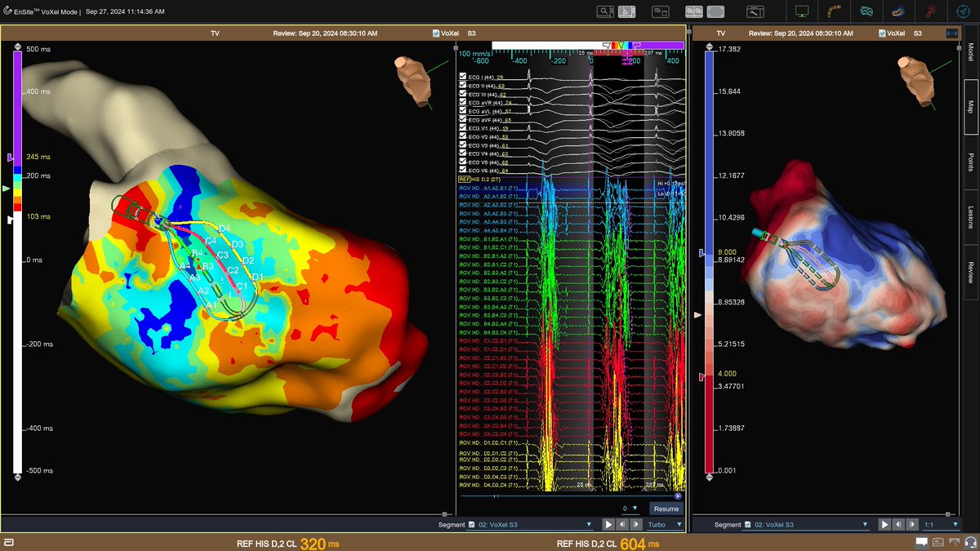Screen dimensions: 980x551
Task: Disable the ECG V2 trace checkbox
Action: 464,136
